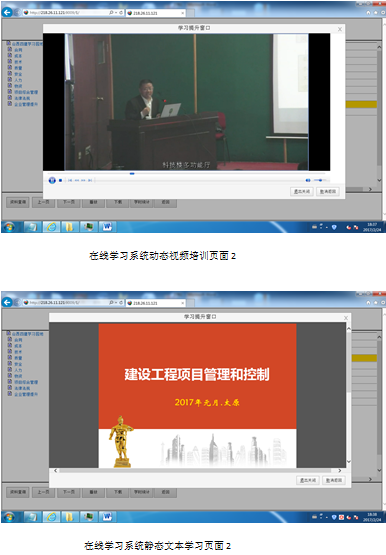Select 法律法规 tree item beside the video window
This screenshot has width=386, height=555.
click(22, 98)
